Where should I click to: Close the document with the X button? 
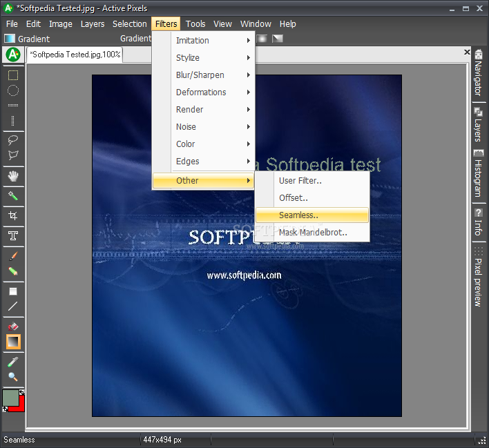[x=467, y=52]
